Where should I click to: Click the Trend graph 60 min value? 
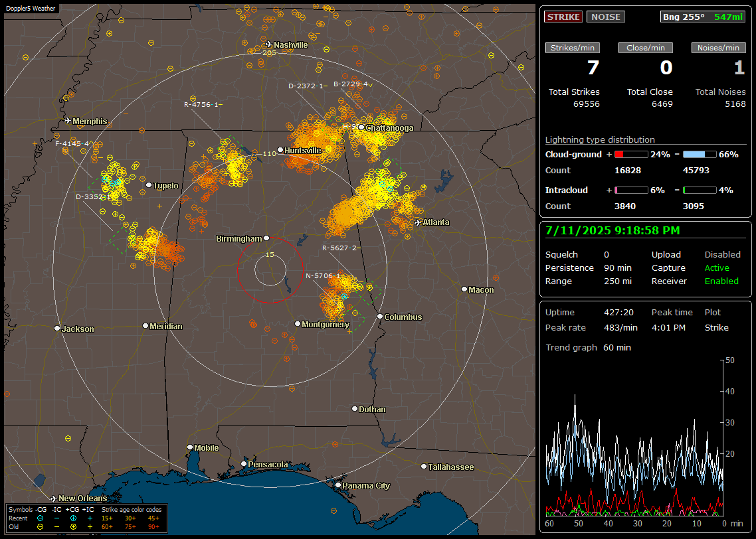click(616, 347)
